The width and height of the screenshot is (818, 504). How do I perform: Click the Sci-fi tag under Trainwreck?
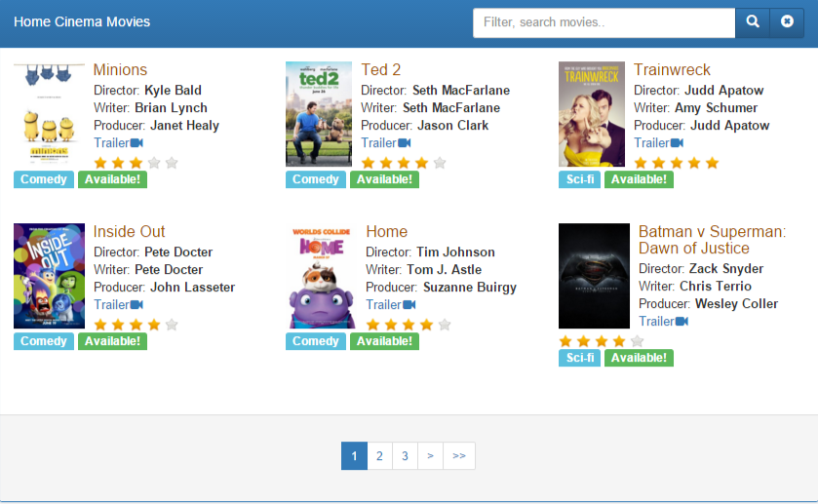579,179
